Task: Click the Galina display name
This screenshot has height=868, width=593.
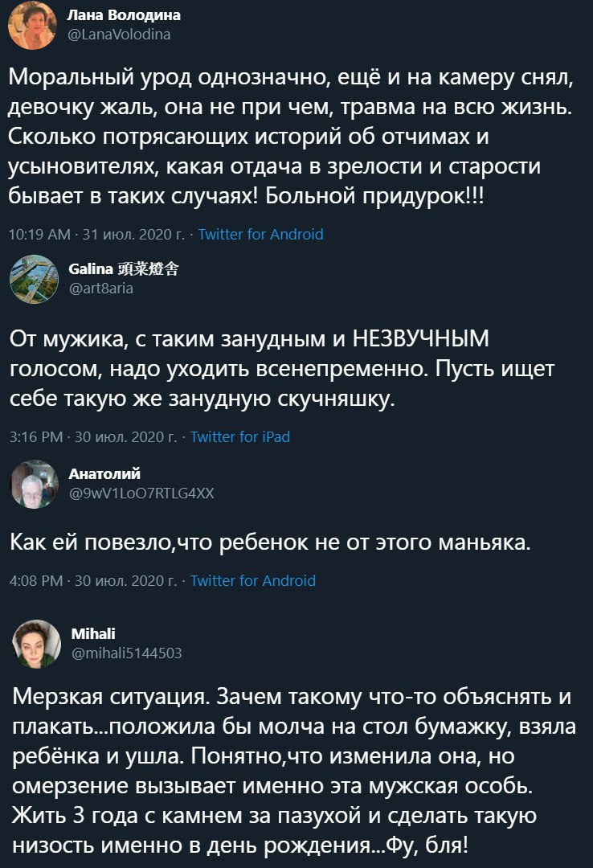Action: [x=124, y=269]
